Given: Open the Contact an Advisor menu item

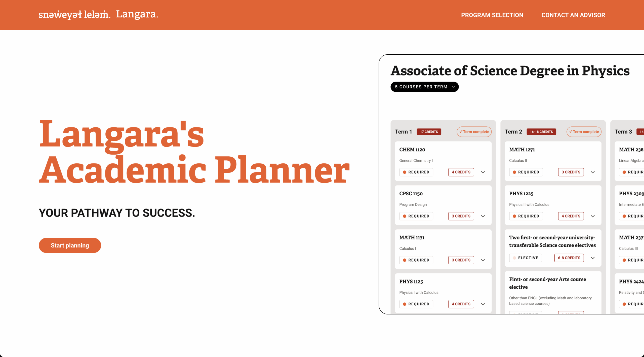Looking at the screenshot, I should (x=573, y=15).
